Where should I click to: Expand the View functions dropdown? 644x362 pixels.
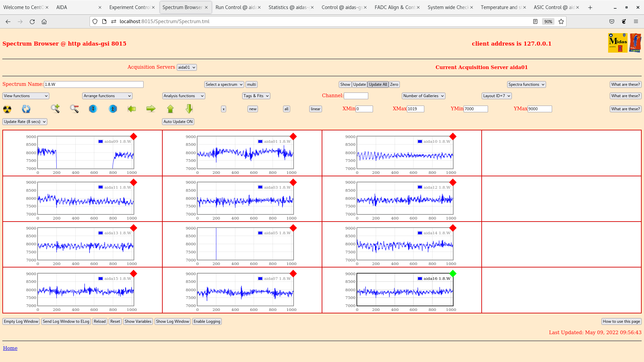(x=26, y=96)
